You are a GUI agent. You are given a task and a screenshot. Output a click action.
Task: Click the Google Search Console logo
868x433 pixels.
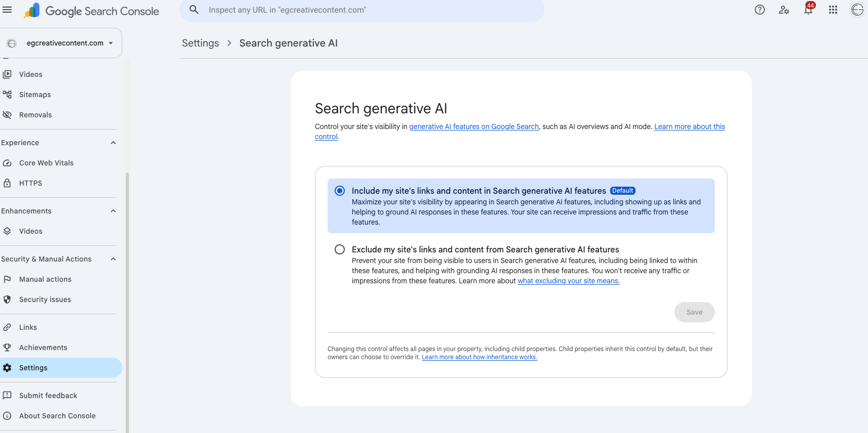(92, 11)
